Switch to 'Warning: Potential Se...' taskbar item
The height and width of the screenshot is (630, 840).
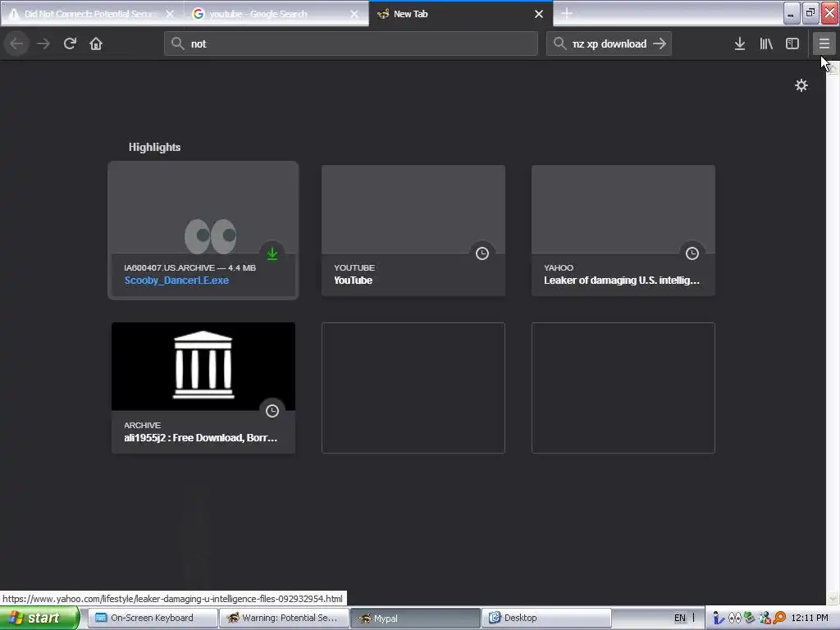point(284,618)
